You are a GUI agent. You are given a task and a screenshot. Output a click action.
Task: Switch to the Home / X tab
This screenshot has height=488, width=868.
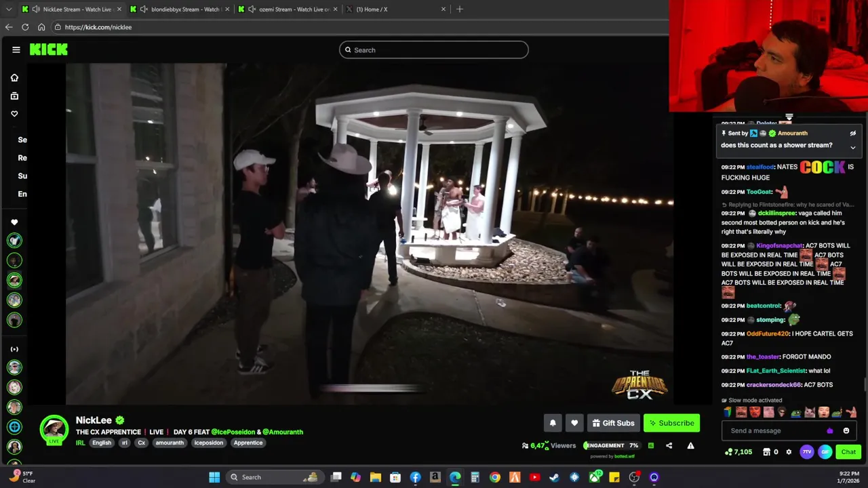(396, 9)
